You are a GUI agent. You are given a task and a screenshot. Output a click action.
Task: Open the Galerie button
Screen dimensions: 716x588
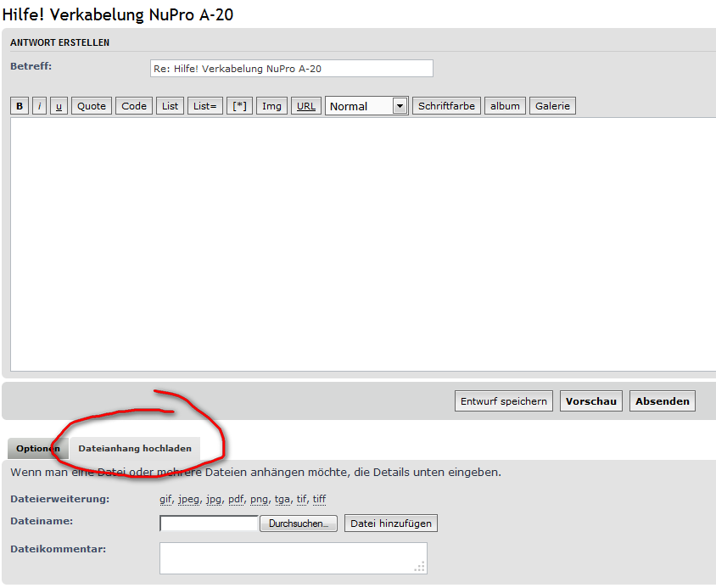pos(552,106)
